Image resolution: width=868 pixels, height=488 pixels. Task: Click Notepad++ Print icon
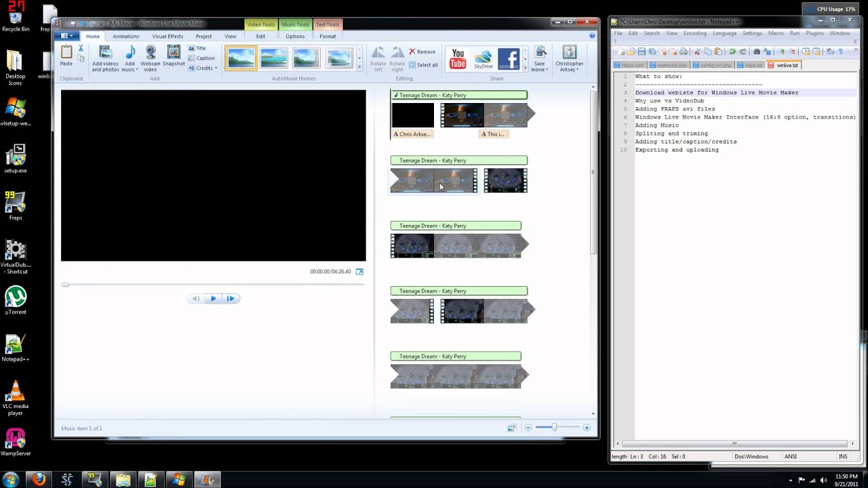[683, 52]
